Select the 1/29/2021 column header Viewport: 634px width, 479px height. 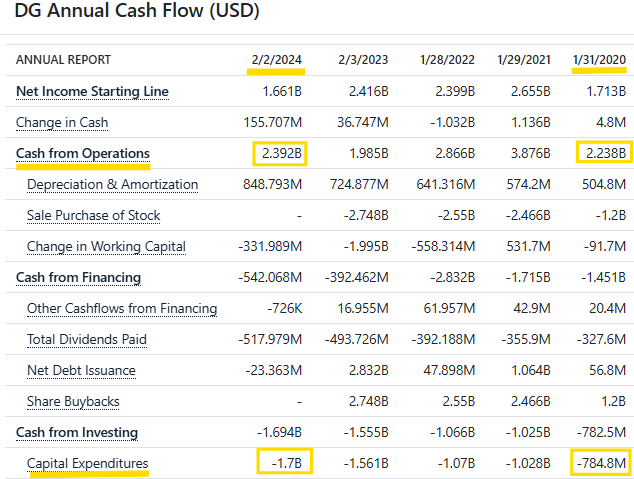[x=524, y=60]
